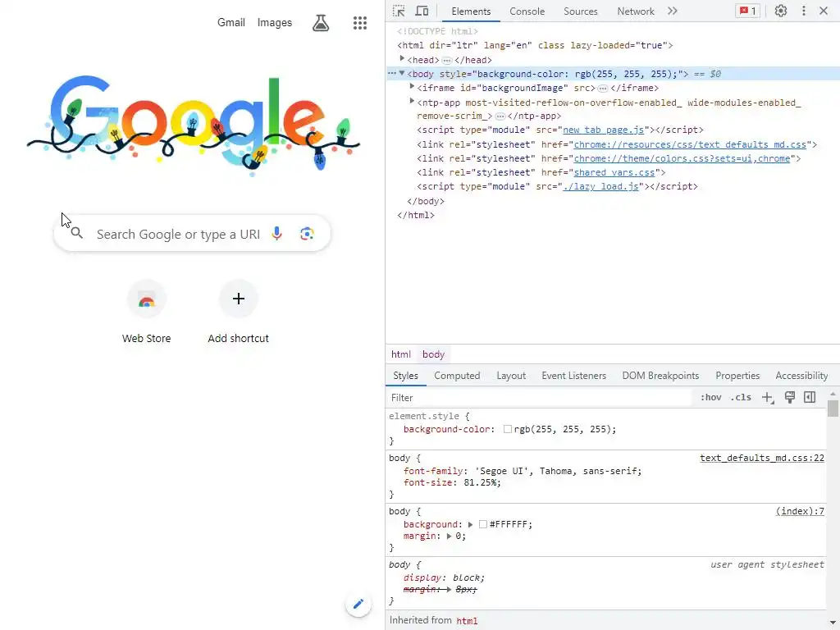Viewport: 840px width, 630px height.
Task: Open the DevTools kebab menu
Action: (804, 11)
